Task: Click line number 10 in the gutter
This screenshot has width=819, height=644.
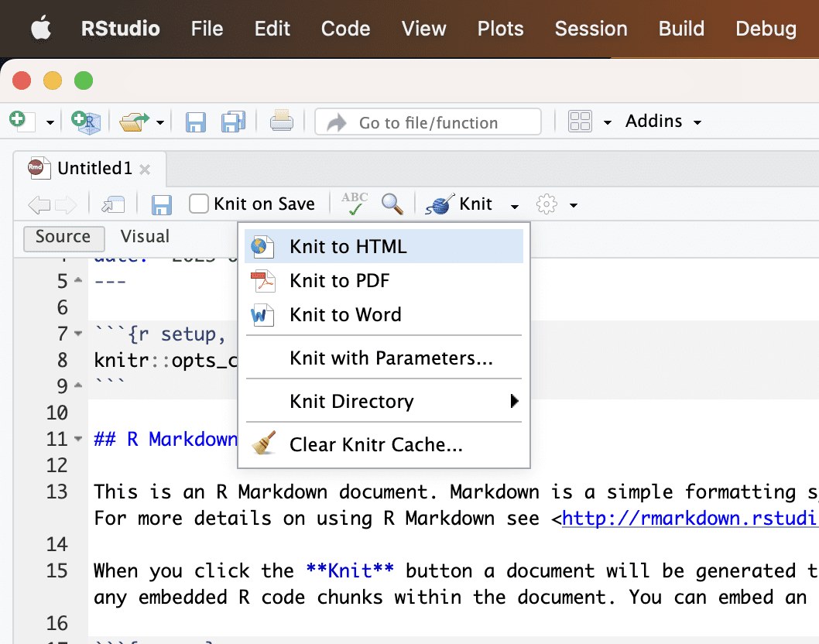Action: pyautogui.click(x=57, y=413)
